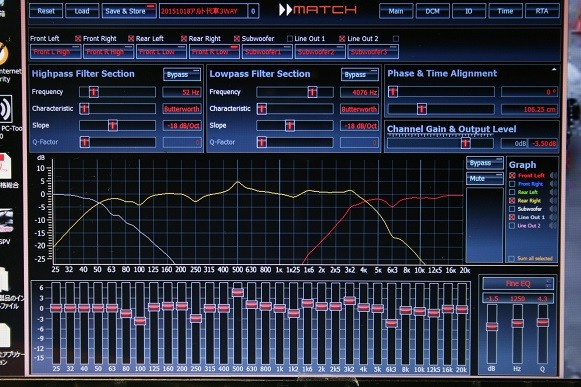Viewport: 581px width, 387px height.
Task: Click the Reset button
Action: (x=46, y=11)
